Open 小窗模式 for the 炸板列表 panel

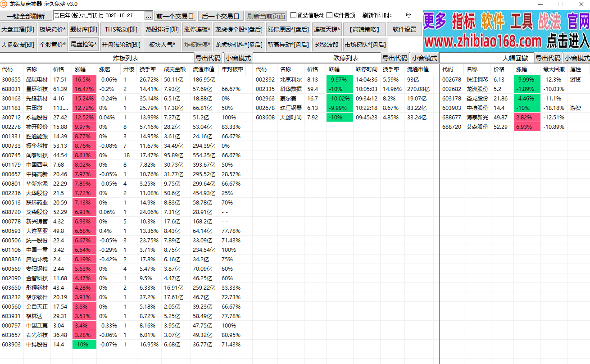(238, 58)
